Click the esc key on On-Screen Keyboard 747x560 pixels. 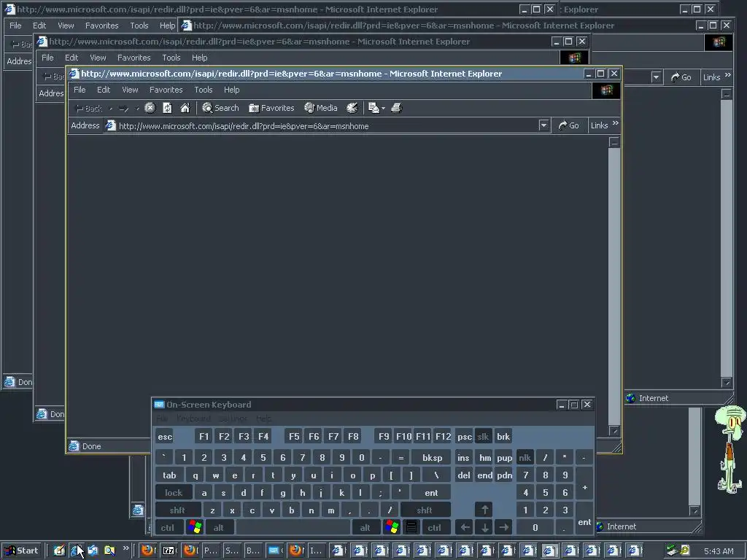click(x=165, y=436)
